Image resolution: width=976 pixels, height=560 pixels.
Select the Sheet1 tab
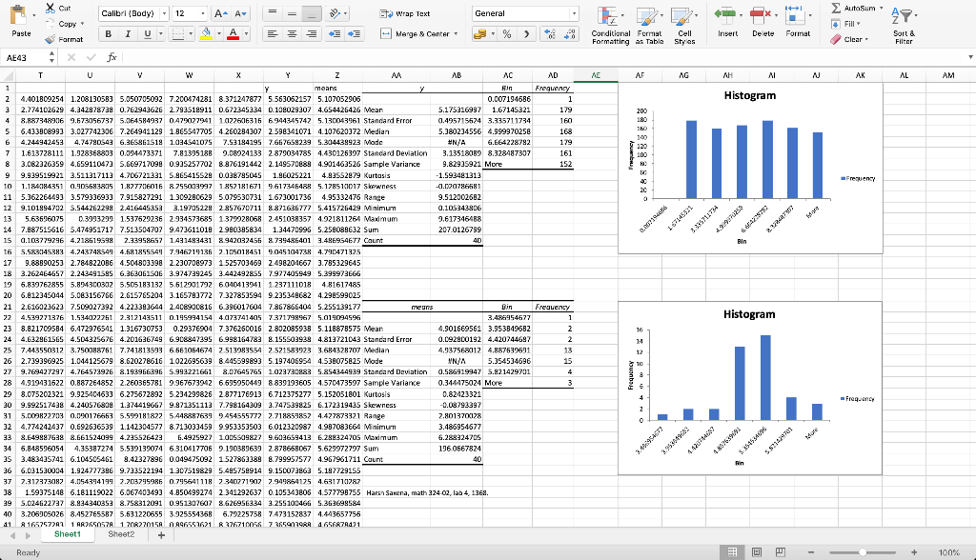pos(68,534)
